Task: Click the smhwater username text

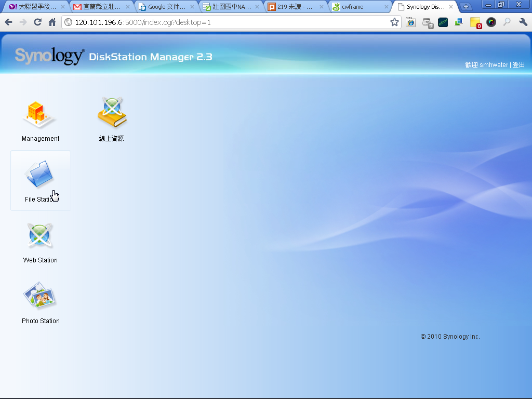Action: (494, 65)
